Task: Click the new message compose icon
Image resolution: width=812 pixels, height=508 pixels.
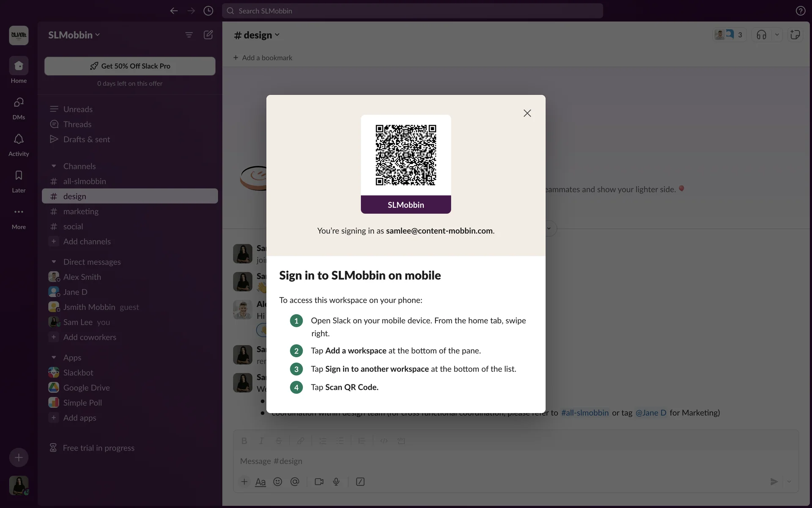Action: pos(208,35)
